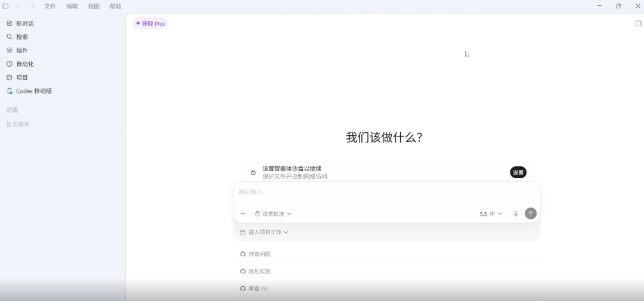Click the 保护文件并控制网络访问 text
The width and height of the screenshot is (644, 301).
[295, 176]
